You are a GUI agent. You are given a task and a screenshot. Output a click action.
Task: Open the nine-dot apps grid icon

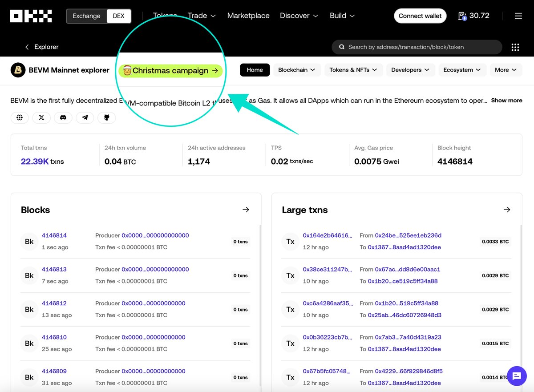(515, 47)
